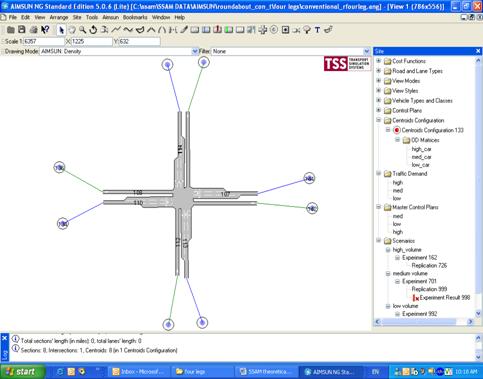Expand the View Modes folder

click(x=378, y=80)
